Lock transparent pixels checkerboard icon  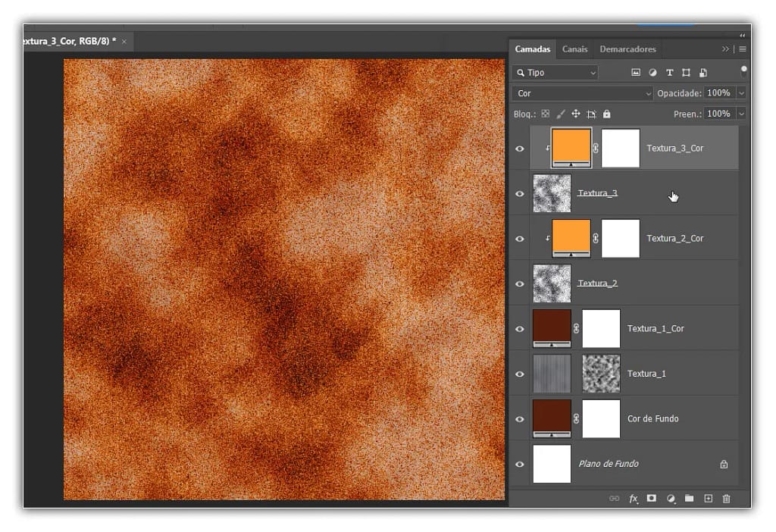[545, 114]
